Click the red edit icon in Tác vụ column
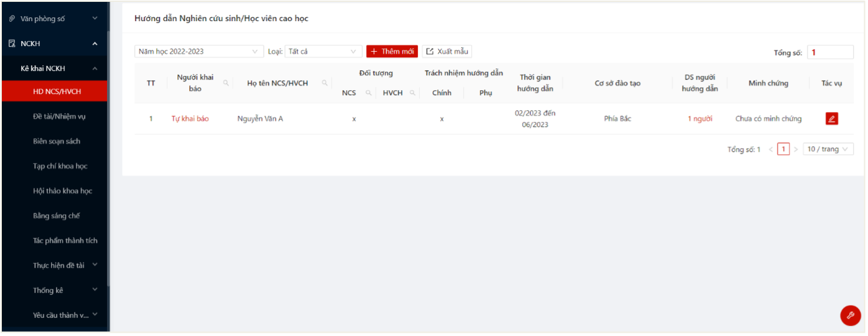The height and width of the screenshot is (336, 868). (x=831, y=119)
